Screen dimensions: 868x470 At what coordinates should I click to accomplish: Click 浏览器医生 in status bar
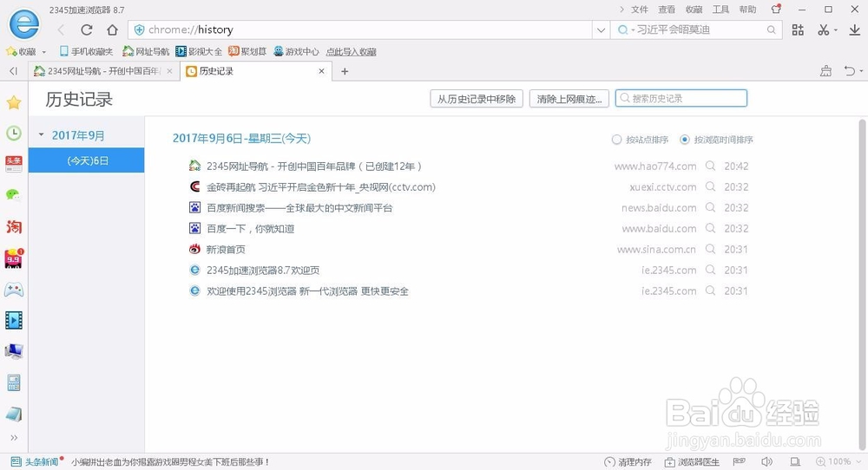692,461
